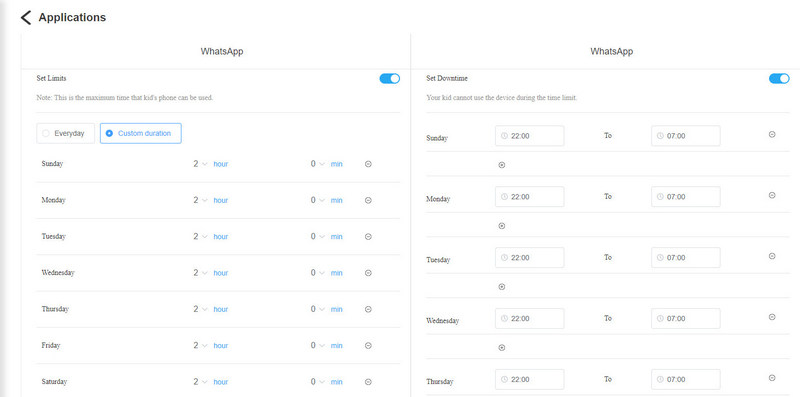This screenshot has width=800, height=397.
Task: Delete the Tuesday downtime period
Action: (x=772, y=256)
